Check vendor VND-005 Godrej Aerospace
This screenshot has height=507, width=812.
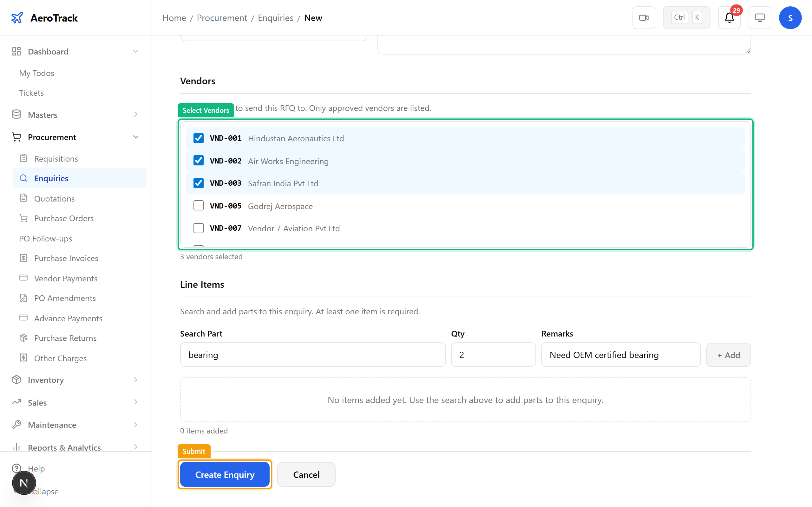tap(198, 205)
